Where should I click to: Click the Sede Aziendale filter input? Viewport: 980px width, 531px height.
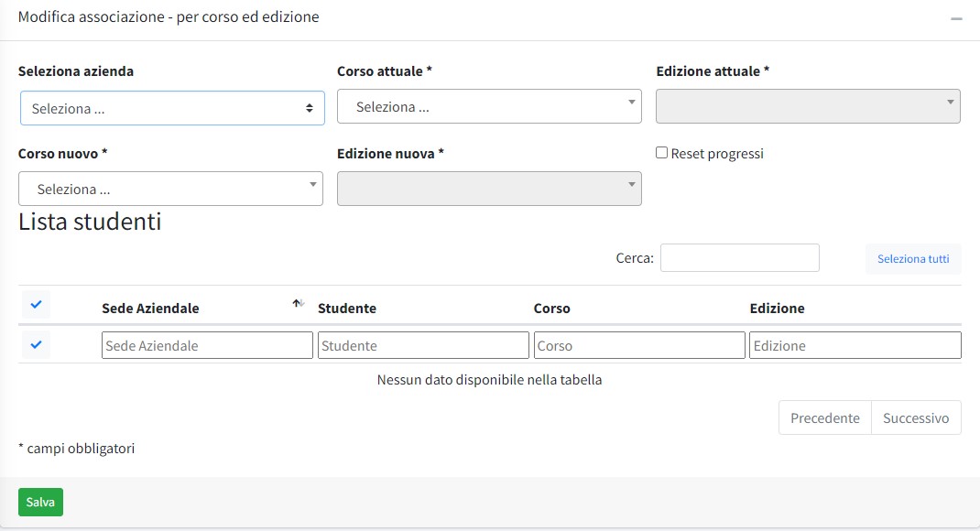(207, 345)
